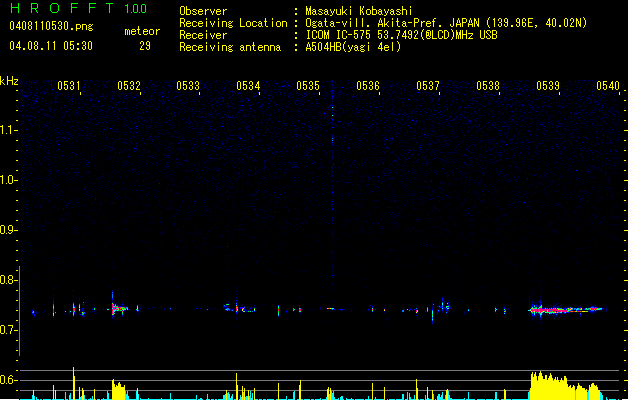
Task: Click the 0.8 kHz axis label
Action: tap(8, 280)
